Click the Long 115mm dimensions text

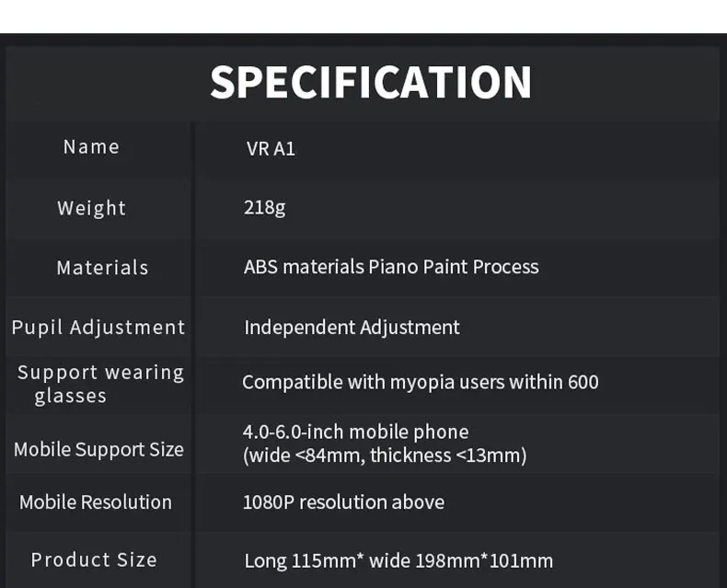coord(398,560)
